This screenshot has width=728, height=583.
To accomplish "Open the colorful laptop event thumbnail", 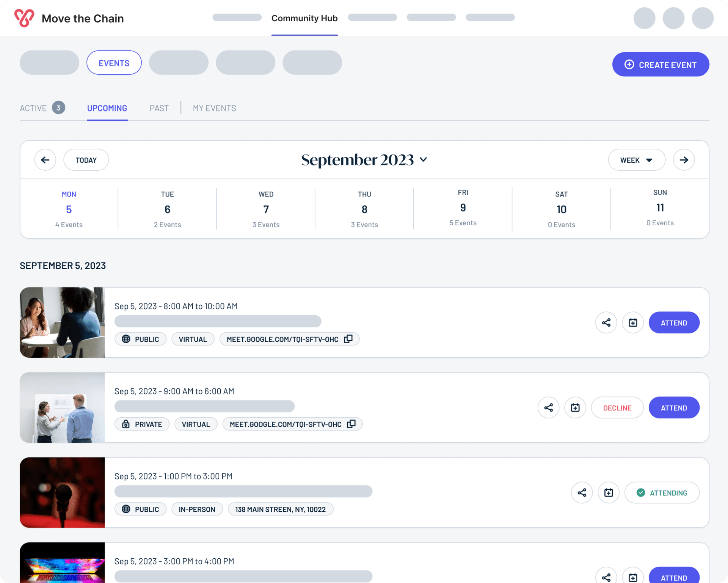I will click(x=62, y=563).
